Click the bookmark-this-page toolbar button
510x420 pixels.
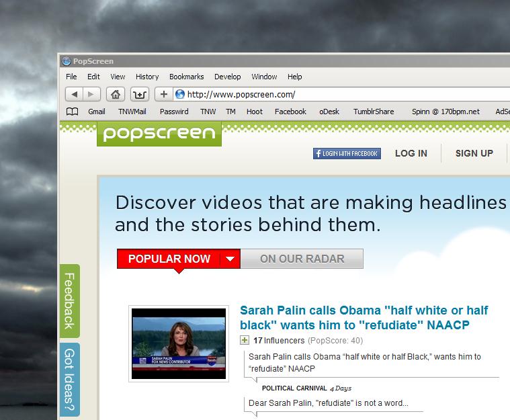(x=140, y=94)
